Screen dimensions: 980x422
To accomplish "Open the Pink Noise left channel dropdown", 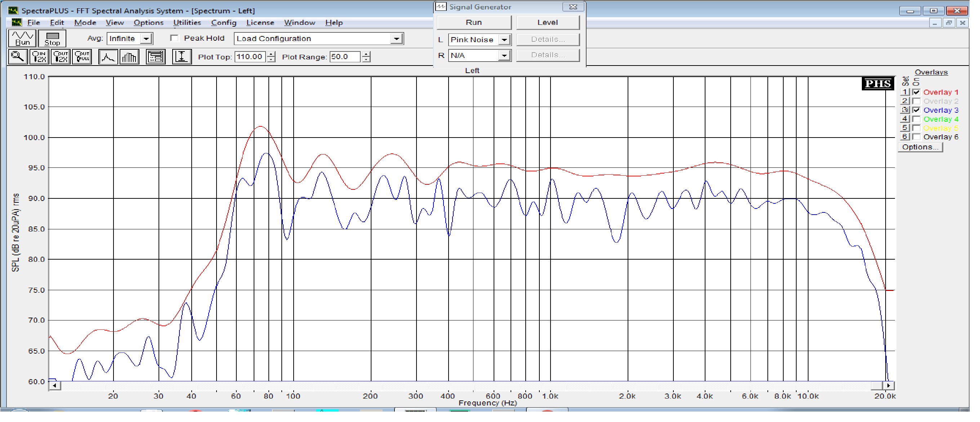I will click(504, 40).
